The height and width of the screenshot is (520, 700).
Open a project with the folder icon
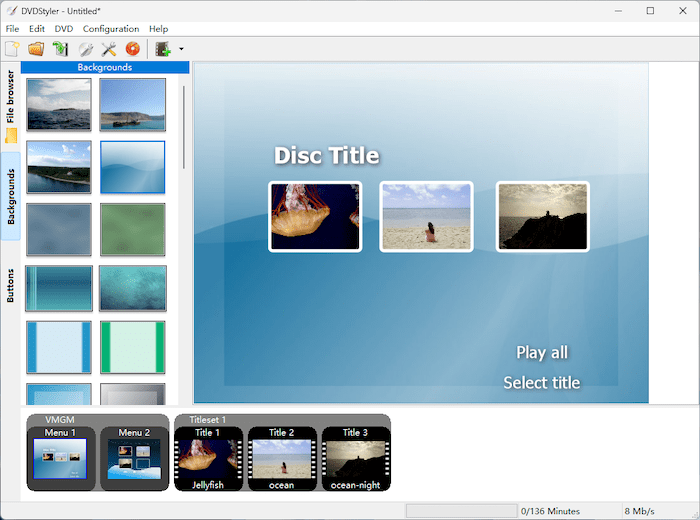point(36,48)
